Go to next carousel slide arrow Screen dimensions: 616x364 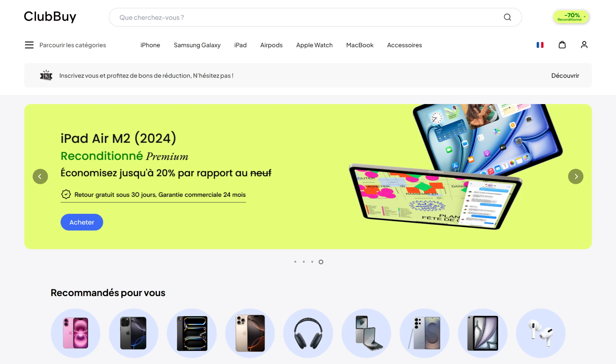[576, 176]
